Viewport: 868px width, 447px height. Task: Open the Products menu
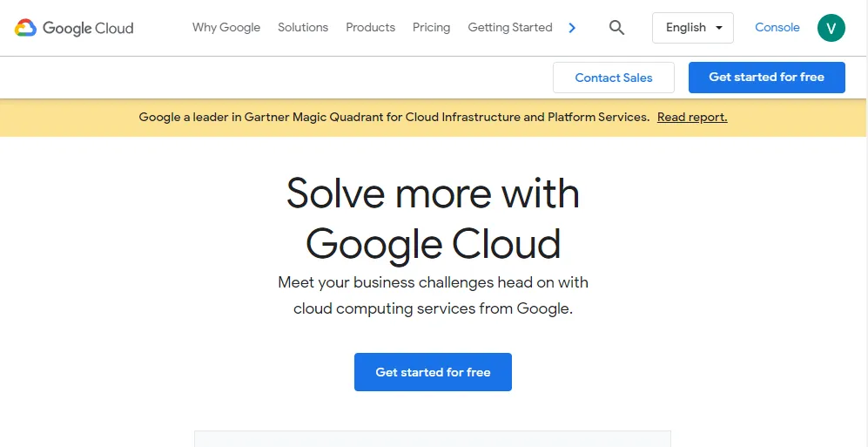click(x=370, y=28)
